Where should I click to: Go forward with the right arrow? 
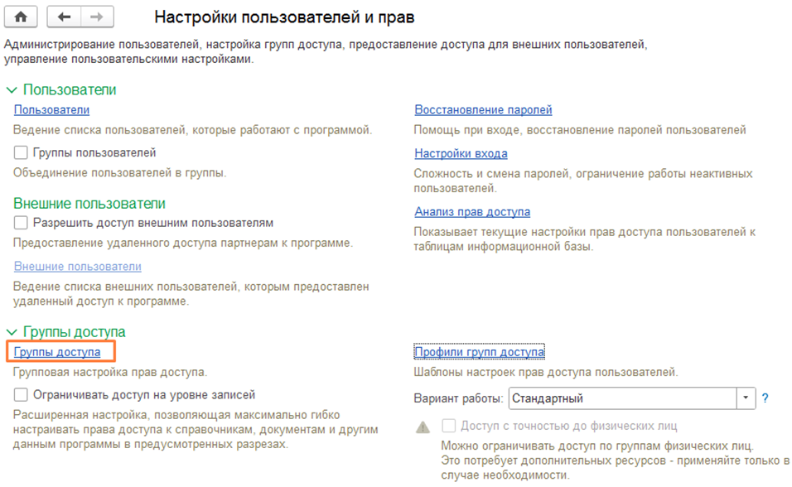pyautogui.click(x=96, y=18)
